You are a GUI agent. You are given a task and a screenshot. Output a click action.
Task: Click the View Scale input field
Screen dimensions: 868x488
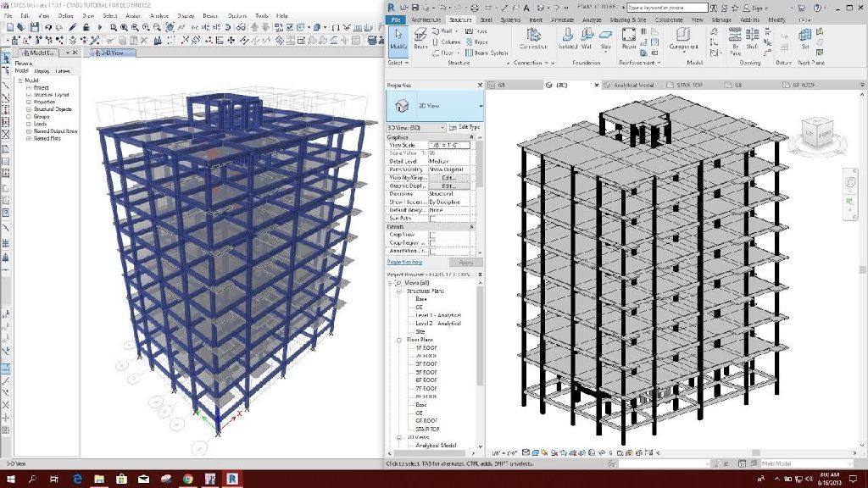click(449, 145)
